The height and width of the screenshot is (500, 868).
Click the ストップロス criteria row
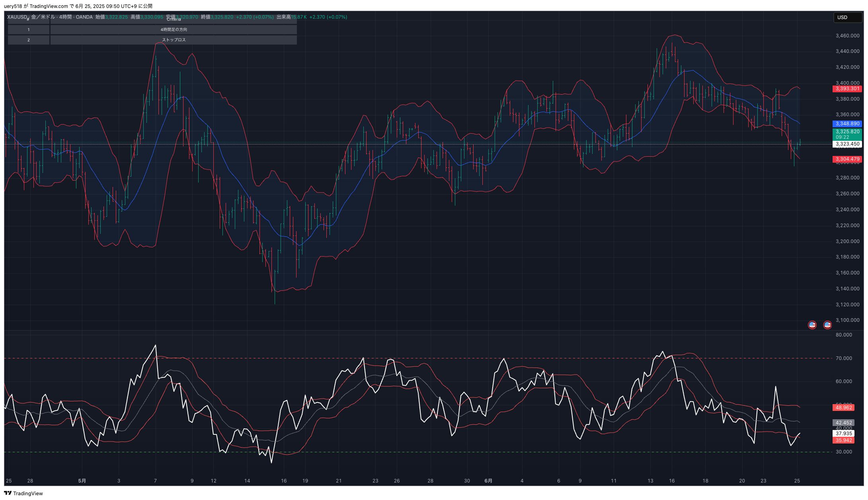[x=174, y=40]
